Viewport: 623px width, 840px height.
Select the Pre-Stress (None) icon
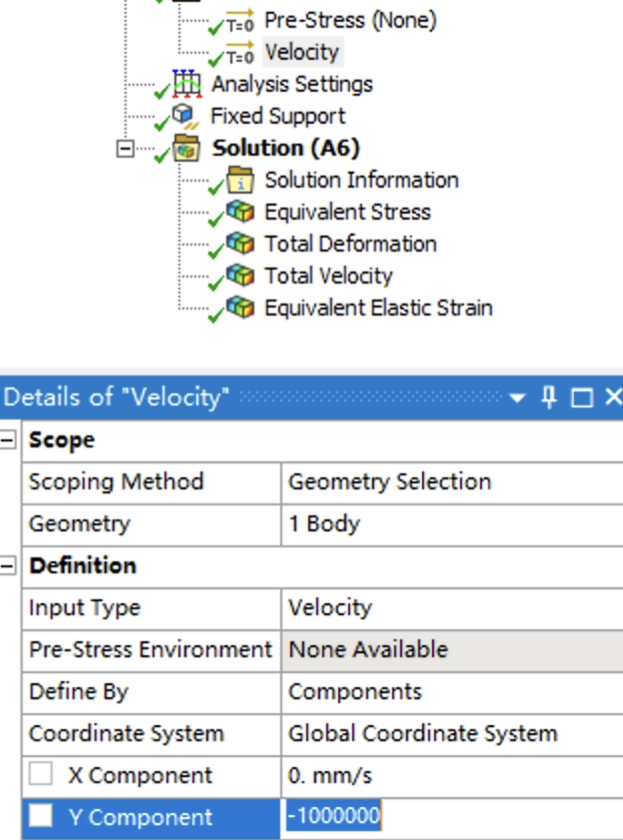[240, 20]
